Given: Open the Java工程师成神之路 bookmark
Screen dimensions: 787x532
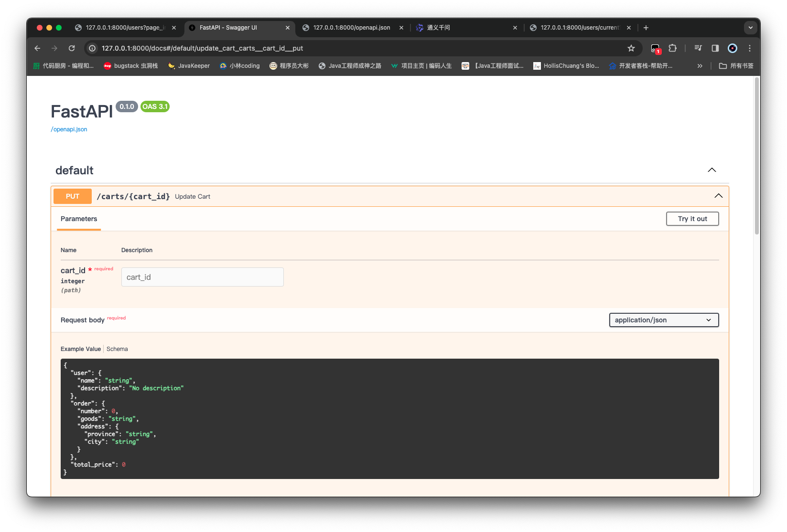Looking at the screenshot, I should (350, 66).
